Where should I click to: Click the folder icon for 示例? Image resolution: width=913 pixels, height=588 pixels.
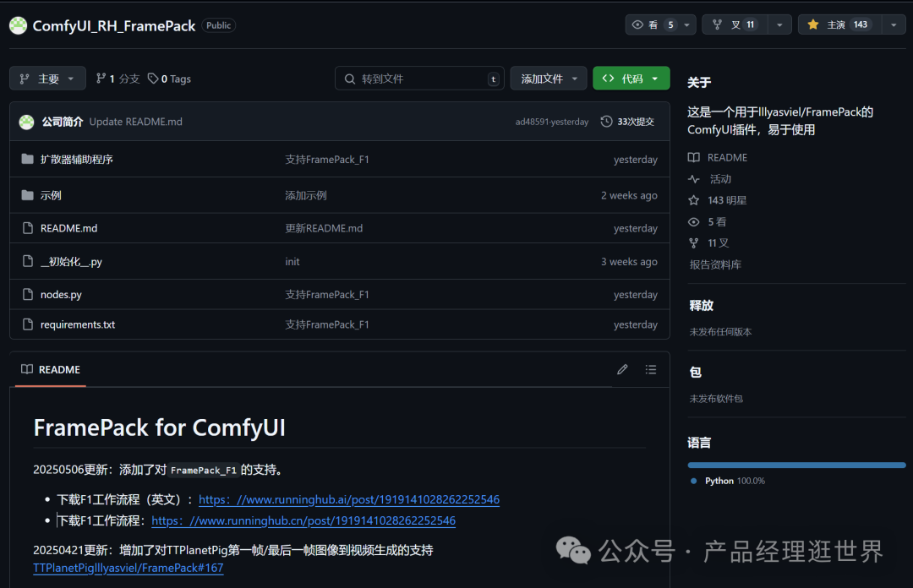coord(27,195)
